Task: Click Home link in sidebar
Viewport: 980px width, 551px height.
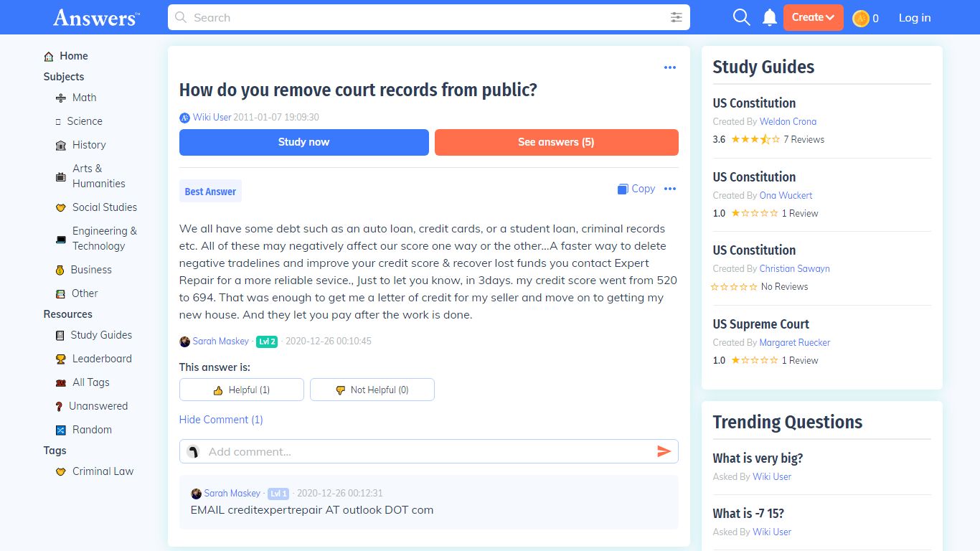Action: tap(74, 56)
